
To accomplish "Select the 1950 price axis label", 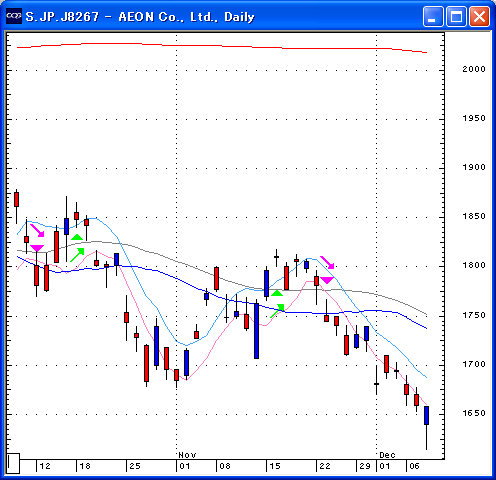I will click(x=474, y=118).
